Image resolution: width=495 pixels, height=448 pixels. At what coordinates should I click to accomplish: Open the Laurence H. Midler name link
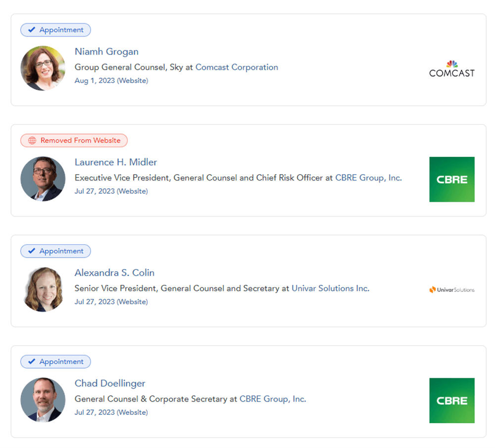click(x=116, y=162)
